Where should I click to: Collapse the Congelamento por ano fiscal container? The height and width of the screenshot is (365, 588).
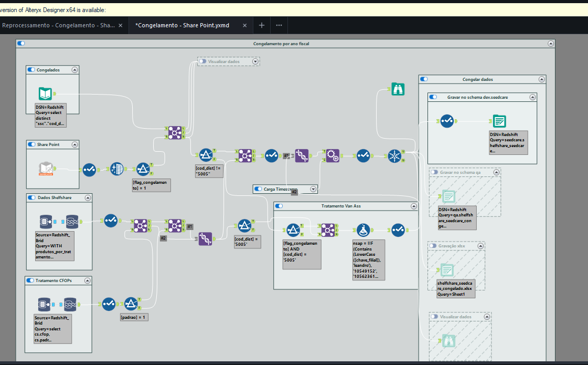click(551, 44)
